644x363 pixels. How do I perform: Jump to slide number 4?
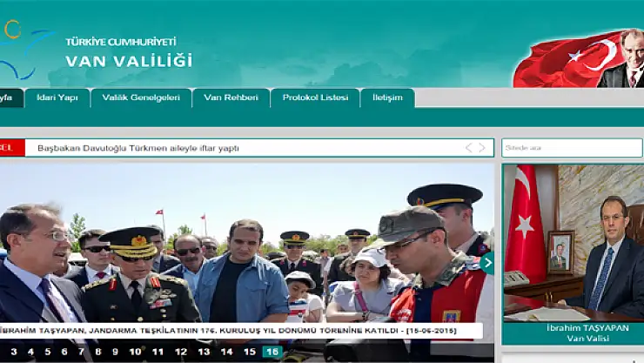(30, 352)
